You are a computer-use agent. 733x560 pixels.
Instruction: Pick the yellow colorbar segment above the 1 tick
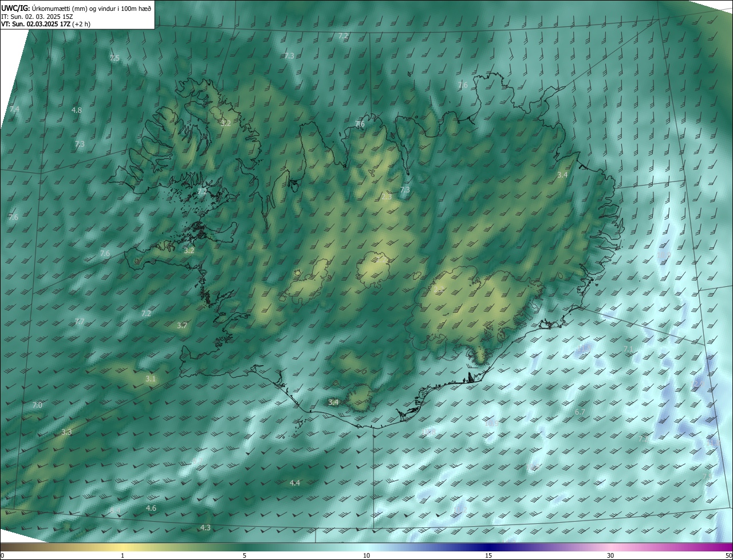tap(123, 547)
